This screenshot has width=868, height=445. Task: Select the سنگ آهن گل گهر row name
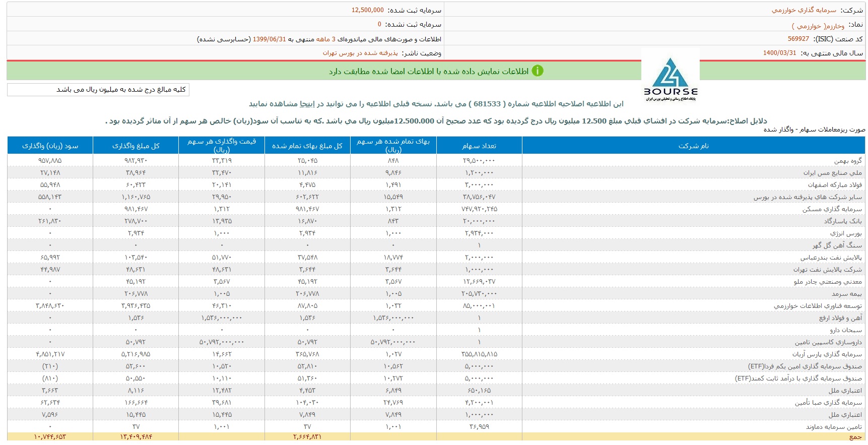coord(837,245)
